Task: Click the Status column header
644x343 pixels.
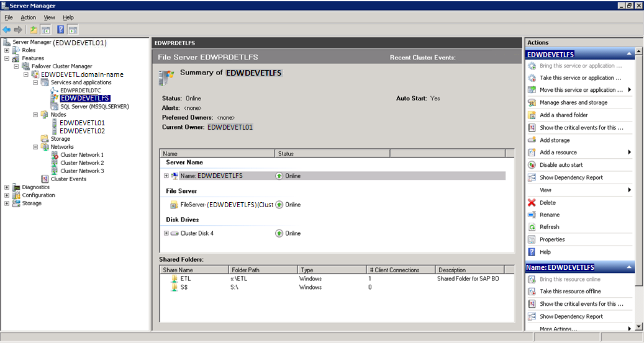Action: 332,153
